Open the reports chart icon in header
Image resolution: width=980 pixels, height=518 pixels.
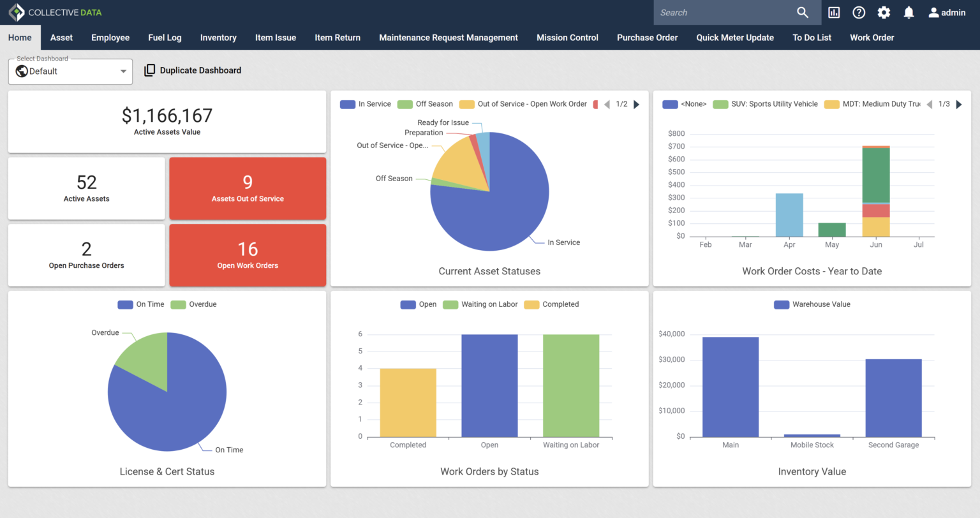[834, 13]
